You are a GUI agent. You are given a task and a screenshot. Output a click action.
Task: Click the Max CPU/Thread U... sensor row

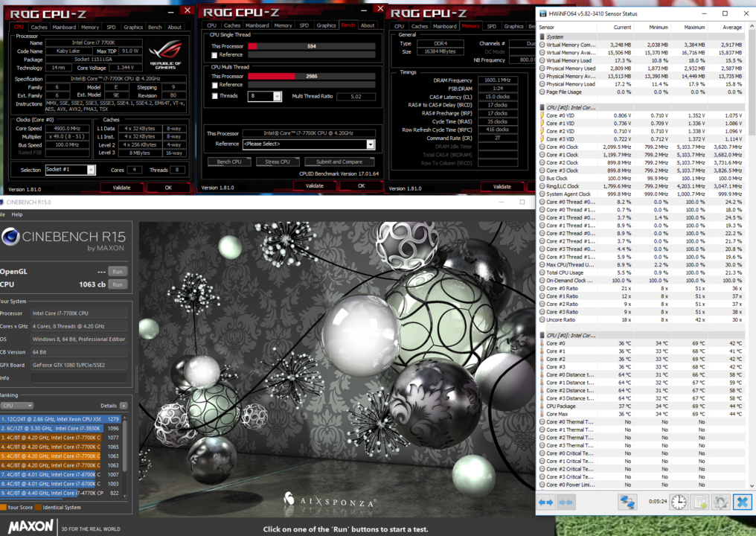pos(643,265)
